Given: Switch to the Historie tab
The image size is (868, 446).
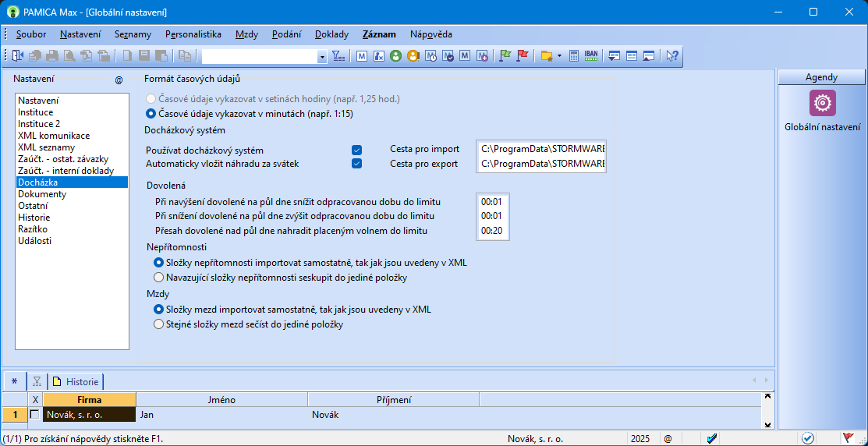Looking at the screenshot, I should (76, 381).
